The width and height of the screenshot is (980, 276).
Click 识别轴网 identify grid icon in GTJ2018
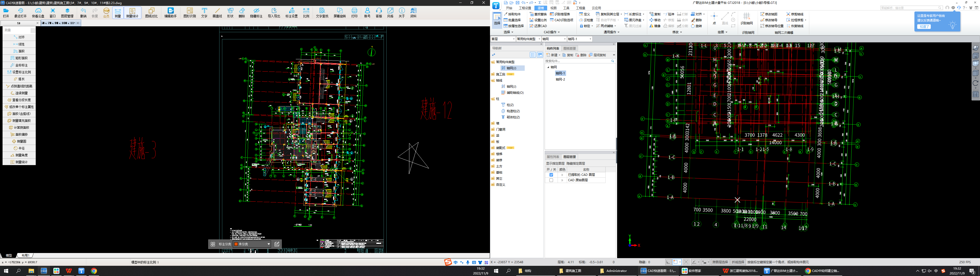(746, 19)
